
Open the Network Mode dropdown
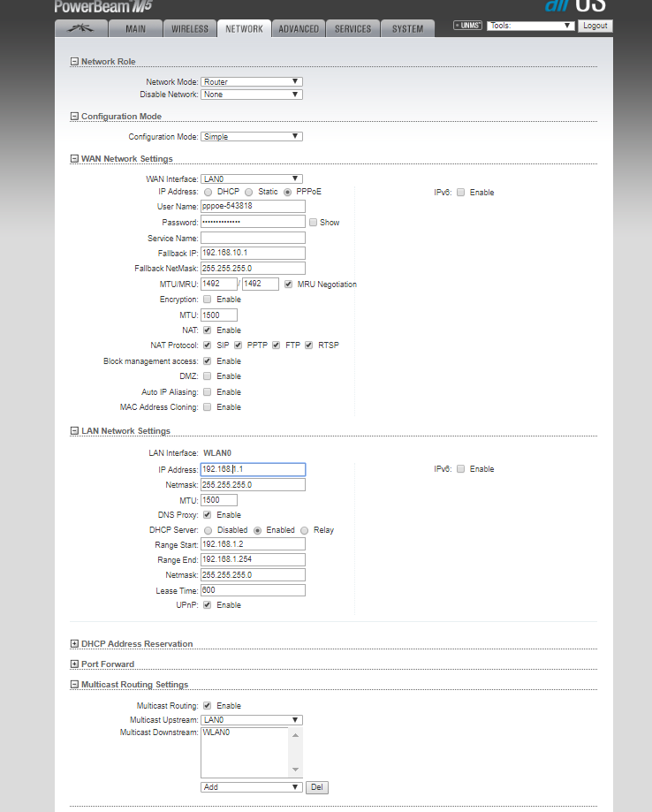point(252,82)
